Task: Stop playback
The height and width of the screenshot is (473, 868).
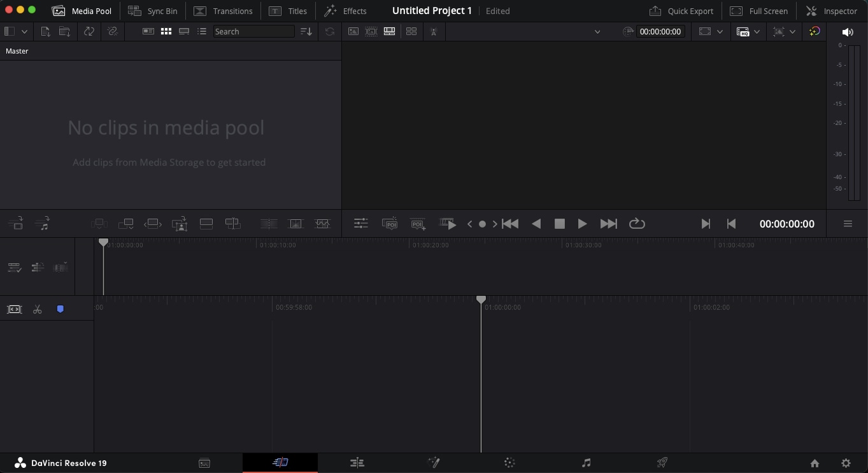Action: (560, 224)
